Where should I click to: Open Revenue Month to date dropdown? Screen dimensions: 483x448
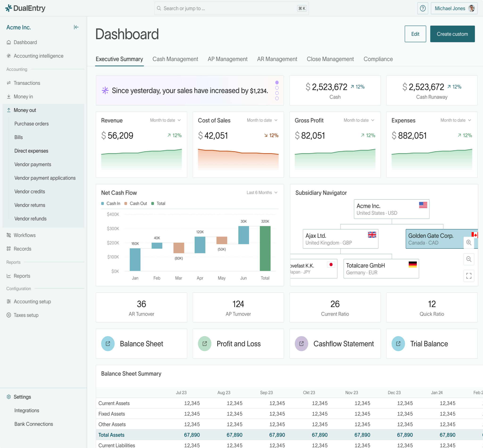click(x=165, y=120)
